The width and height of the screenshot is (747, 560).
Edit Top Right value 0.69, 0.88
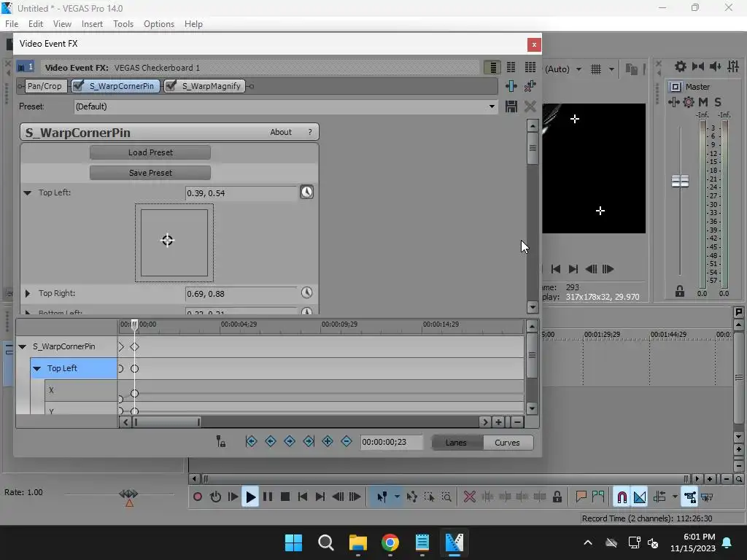241,294
